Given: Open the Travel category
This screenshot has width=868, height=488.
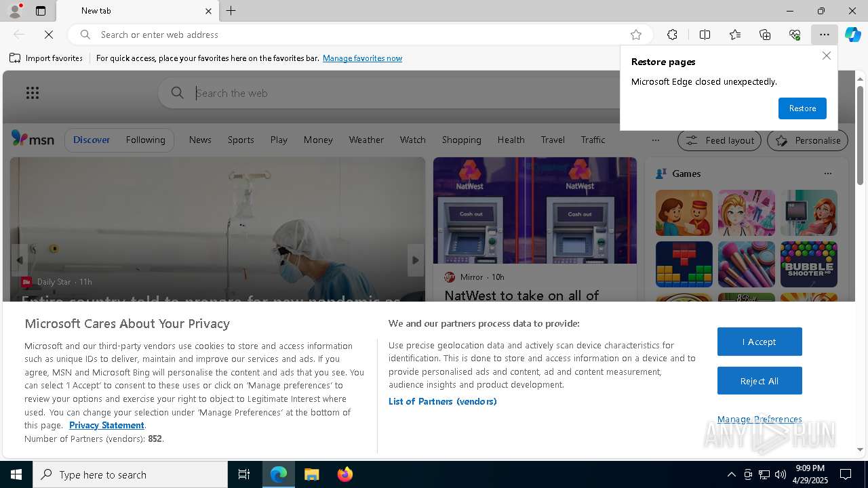Looking at the screenshot, I should 553,140.
